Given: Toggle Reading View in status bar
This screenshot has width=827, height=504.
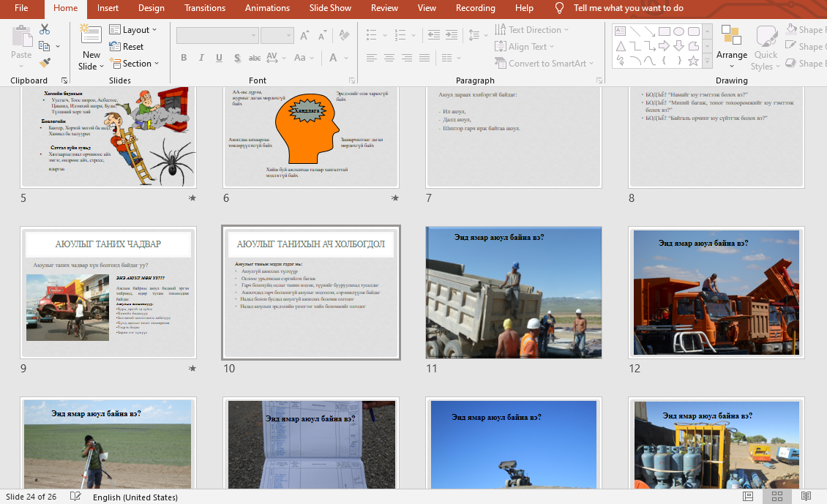Looking at the screenshot, I should (x=806, y=497).
